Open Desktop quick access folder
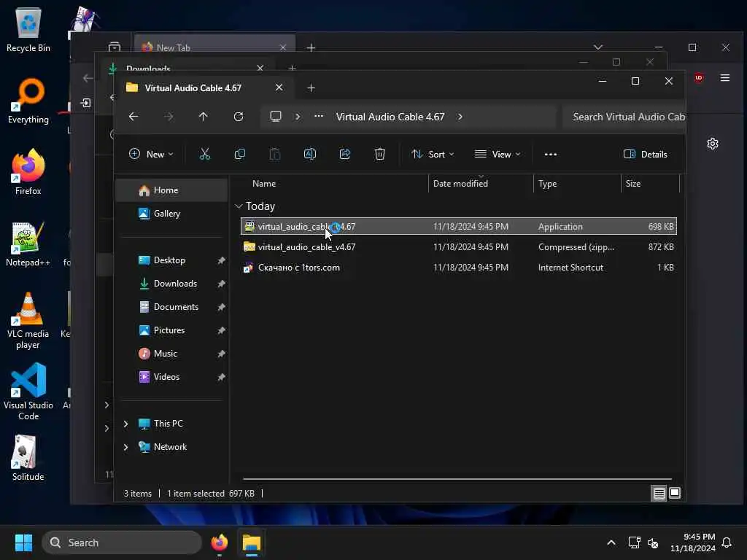Screen dimensions: 747x560 172,260
